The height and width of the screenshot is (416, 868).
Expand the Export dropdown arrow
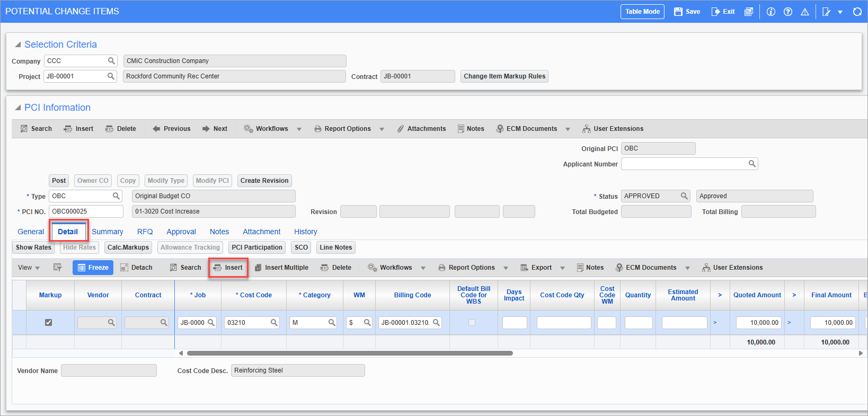[562, 268]
